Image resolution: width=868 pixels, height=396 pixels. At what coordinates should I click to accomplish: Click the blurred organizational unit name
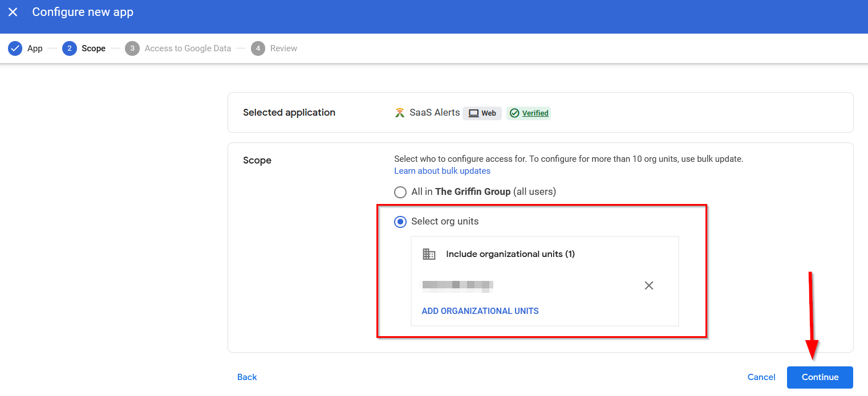pos(457,285)
